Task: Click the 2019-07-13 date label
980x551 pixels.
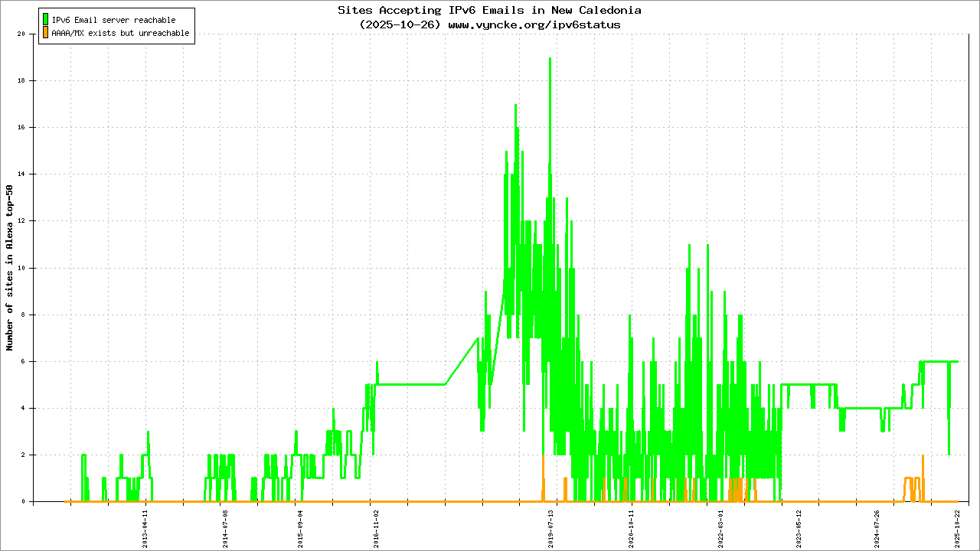Action: click(550, 530)
